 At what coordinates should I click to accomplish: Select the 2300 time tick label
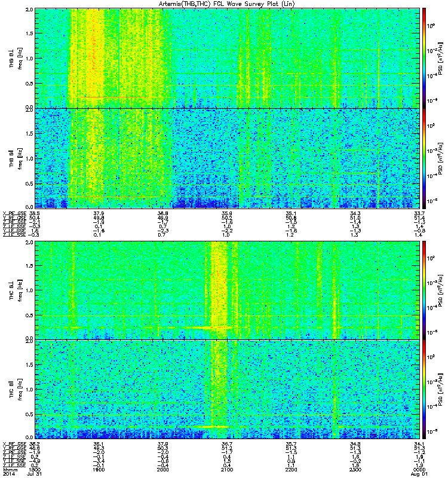click(x=355, y=470)
